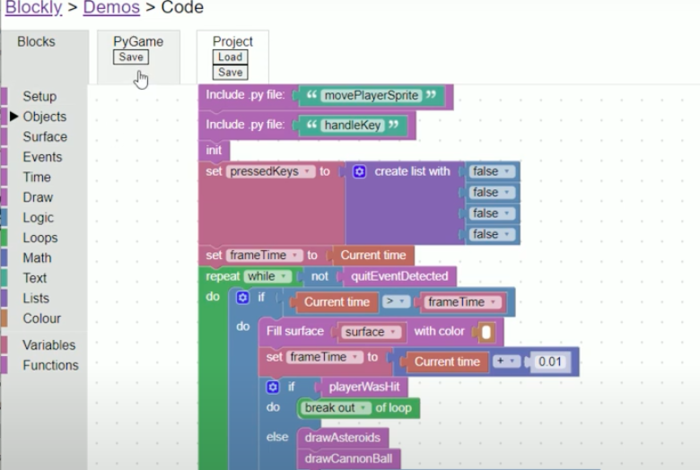Open the Surface block category
Viewport: 700px width, 470px height.
pos(45,137)
